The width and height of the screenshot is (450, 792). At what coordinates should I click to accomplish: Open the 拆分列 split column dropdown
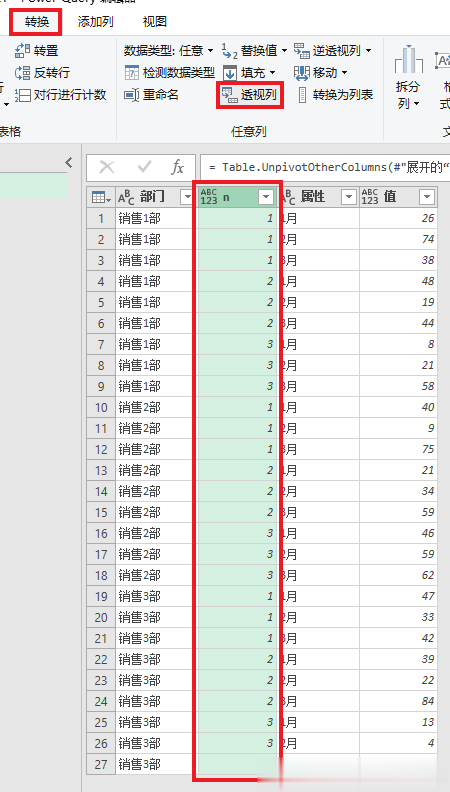(408, 78)
